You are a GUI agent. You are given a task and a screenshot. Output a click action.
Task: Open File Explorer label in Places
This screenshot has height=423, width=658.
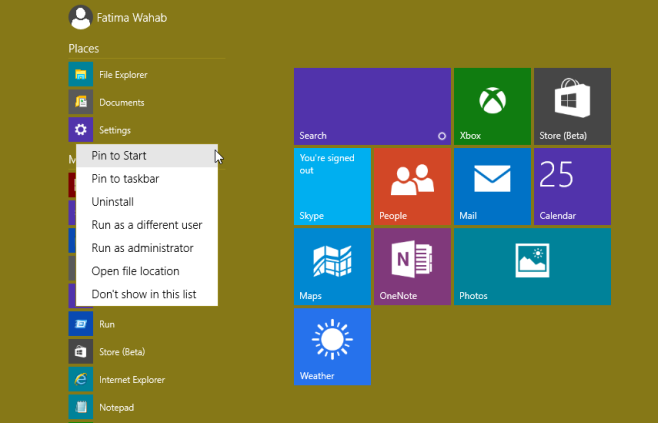(x=123, y=75)
